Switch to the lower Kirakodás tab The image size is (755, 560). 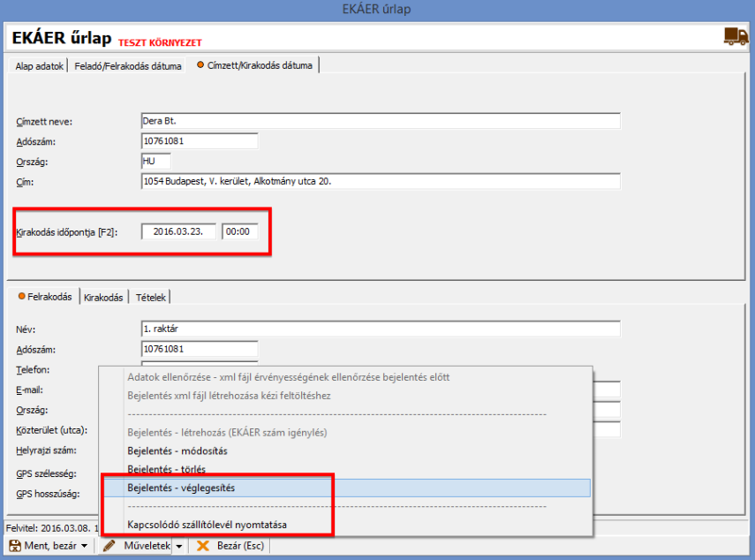pos(103,297)
